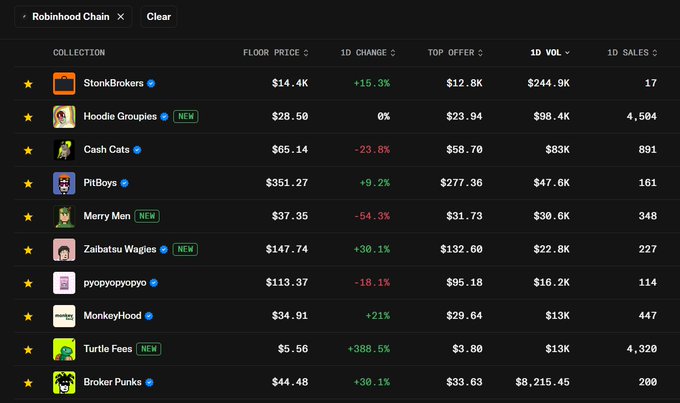This screenshot has width=680, height=403.
Task: Click pyopyopyopyo verified badge
Action: coord(154,283)
